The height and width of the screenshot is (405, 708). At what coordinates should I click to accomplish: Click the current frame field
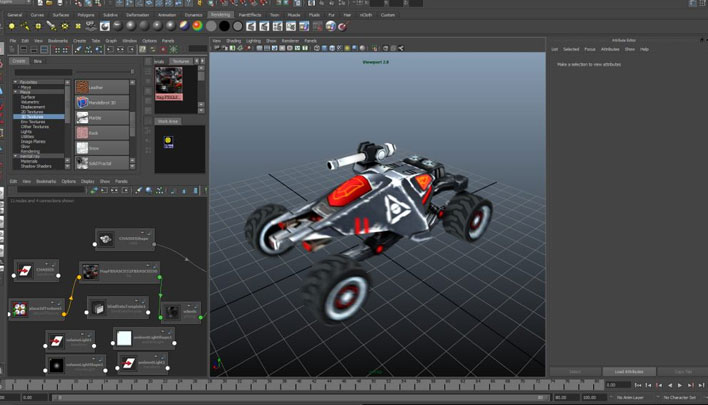click(x=618, y=385)
